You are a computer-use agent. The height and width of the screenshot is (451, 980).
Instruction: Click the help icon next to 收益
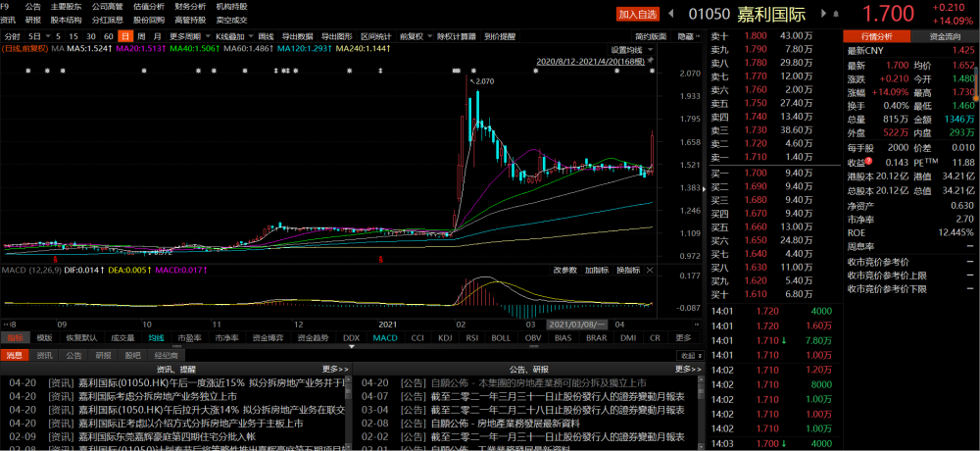[x=869, y=162]
